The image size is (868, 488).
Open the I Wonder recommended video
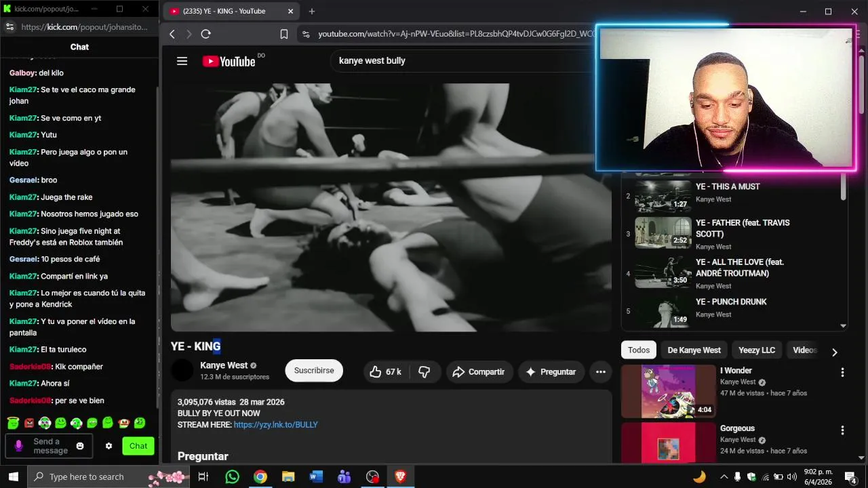(x=669, y=391)
